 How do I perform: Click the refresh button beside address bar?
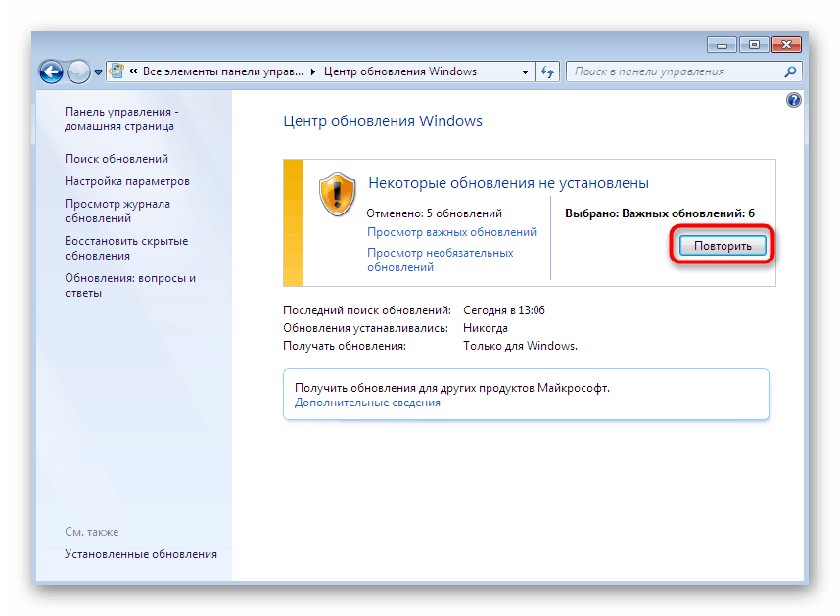pos(547,71)
